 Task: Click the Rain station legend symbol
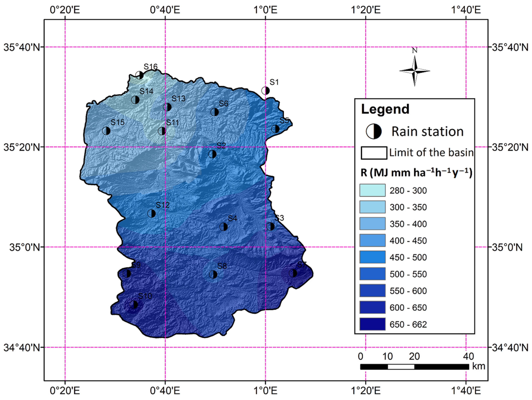click(x=374, y=131)
